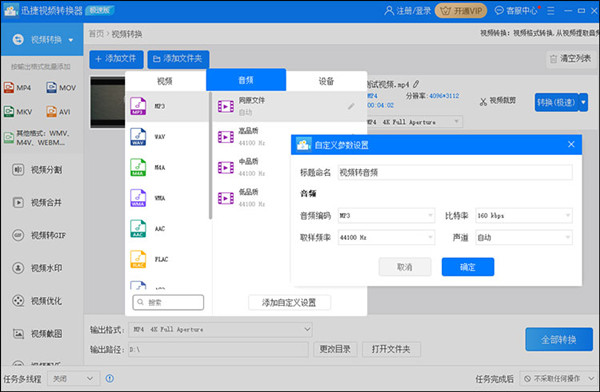Click the info icon beside multithreading
Image resolution: width=600 pixels, height=392 pixels.
tap(110, 379)
